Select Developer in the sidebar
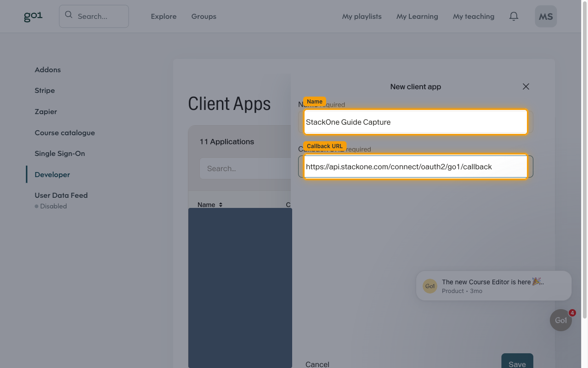588x368 pixels. (x=52, y=174)
